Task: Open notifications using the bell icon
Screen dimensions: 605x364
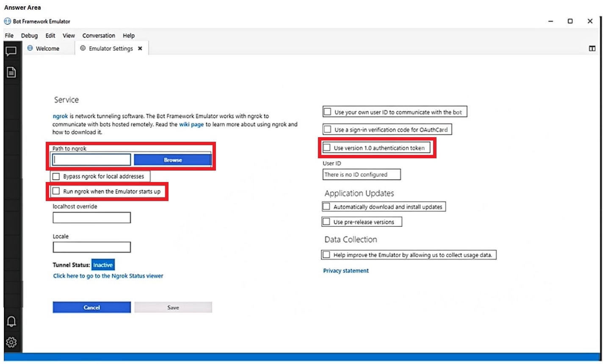Action: point(12,322)
